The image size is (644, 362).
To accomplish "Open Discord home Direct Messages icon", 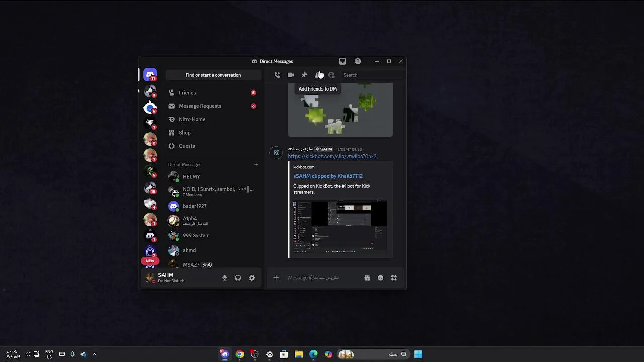I will coord(150,75).
